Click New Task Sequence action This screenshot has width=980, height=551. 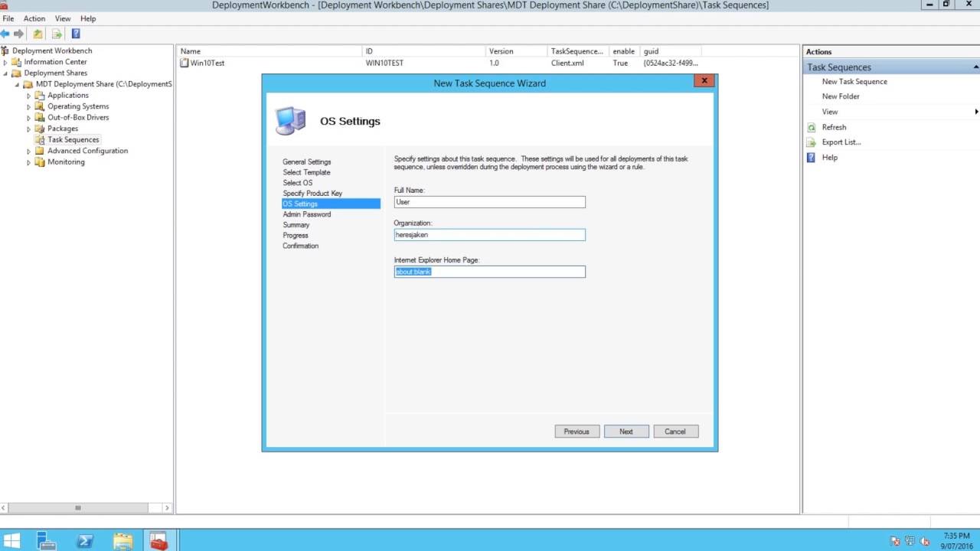(854, 81)
